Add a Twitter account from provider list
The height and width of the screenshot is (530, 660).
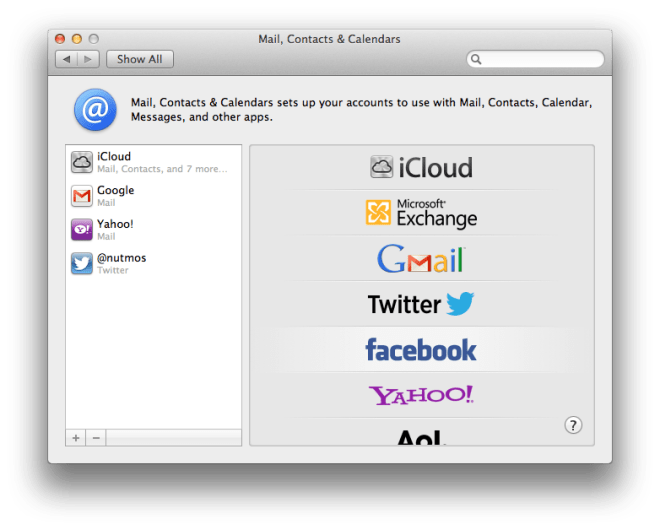coord(421,304)
